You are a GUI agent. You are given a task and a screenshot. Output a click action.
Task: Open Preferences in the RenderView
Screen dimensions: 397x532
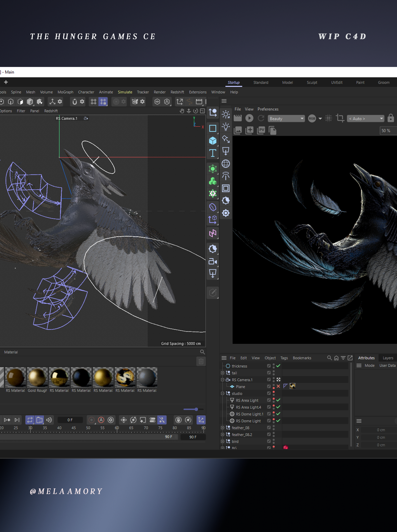click(x=268, y=109)
